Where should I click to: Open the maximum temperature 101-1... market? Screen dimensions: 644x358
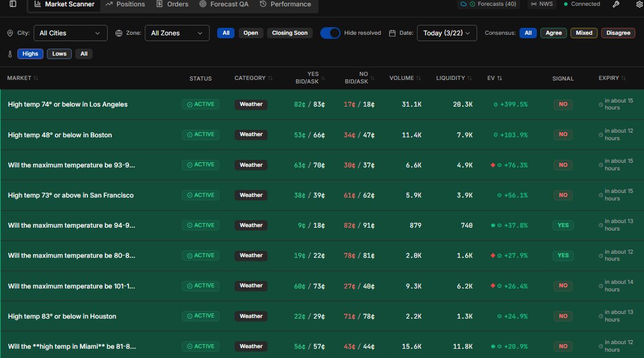point(71,286)
